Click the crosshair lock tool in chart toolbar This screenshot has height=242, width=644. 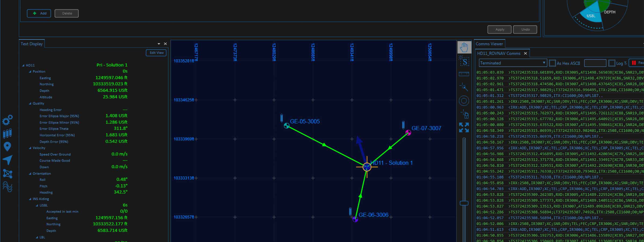point(464,114)
